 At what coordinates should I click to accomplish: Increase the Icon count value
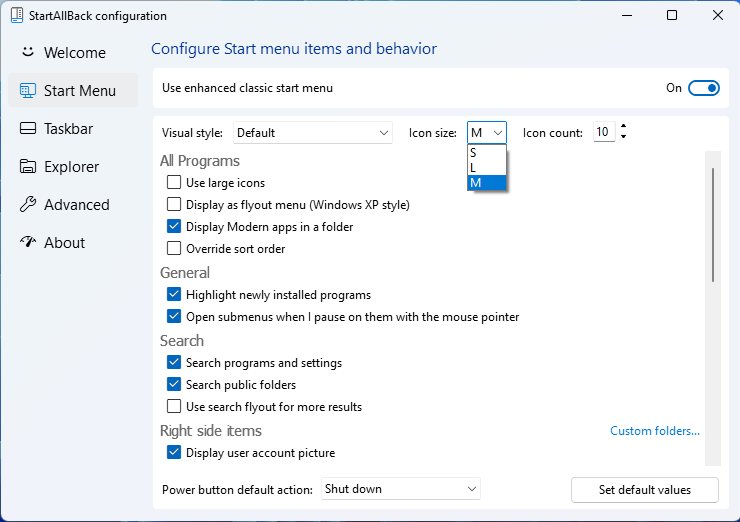(623, 126)
